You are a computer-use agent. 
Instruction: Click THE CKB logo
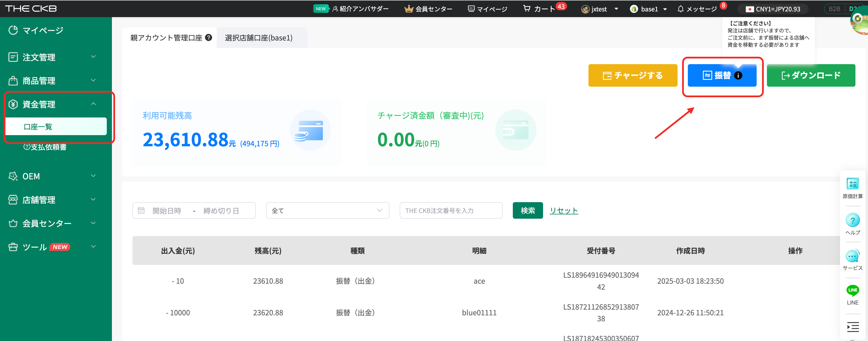31,9
